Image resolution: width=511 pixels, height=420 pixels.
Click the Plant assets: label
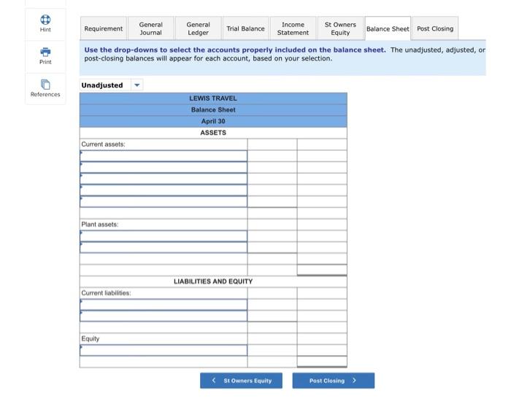pos(100,225)
